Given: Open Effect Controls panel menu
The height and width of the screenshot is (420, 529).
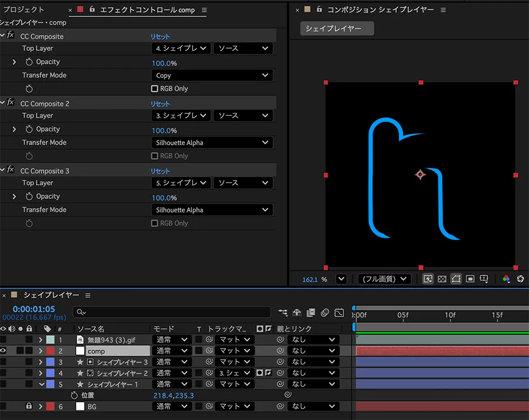Looking at the screenshot, I should pos(204,10).
